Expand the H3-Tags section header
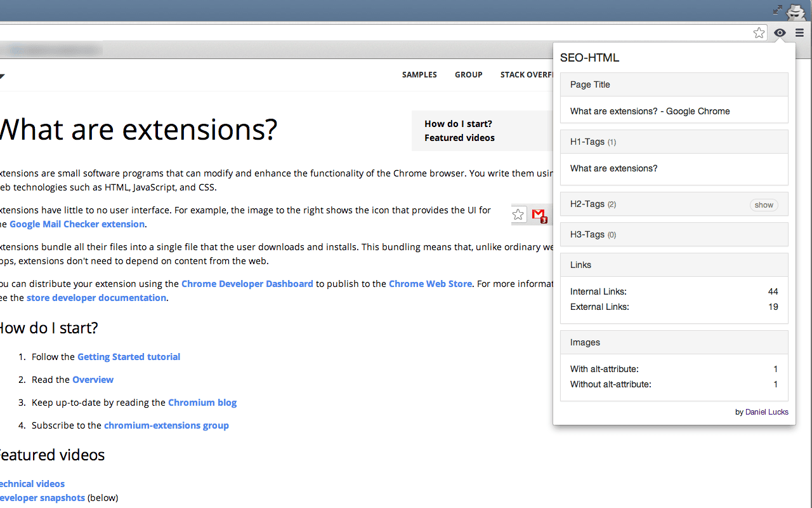 [674, 234]
